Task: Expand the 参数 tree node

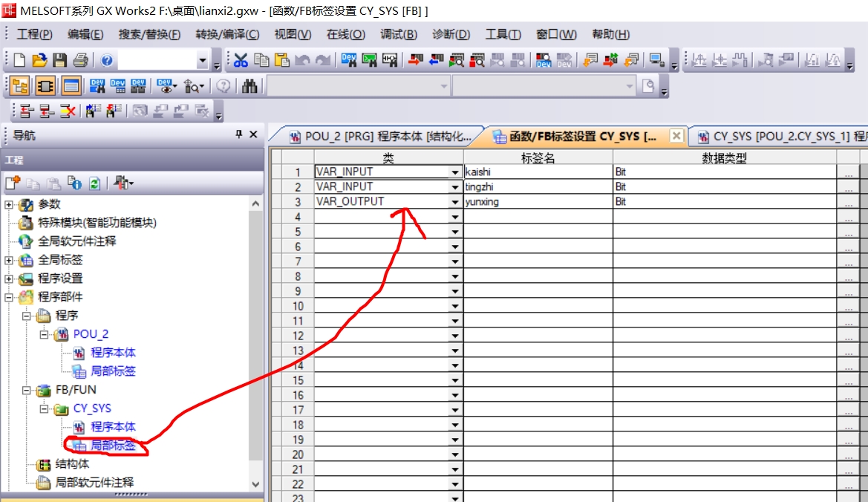Action: (9, 204)
